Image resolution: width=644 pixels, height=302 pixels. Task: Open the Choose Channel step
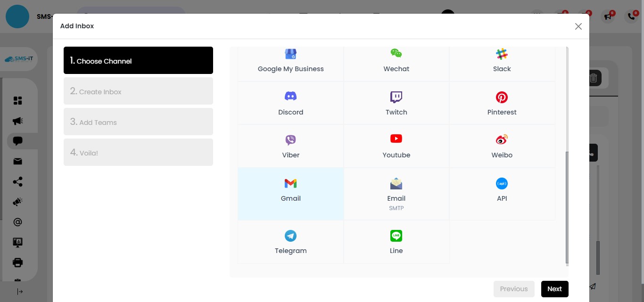[138, 60]
